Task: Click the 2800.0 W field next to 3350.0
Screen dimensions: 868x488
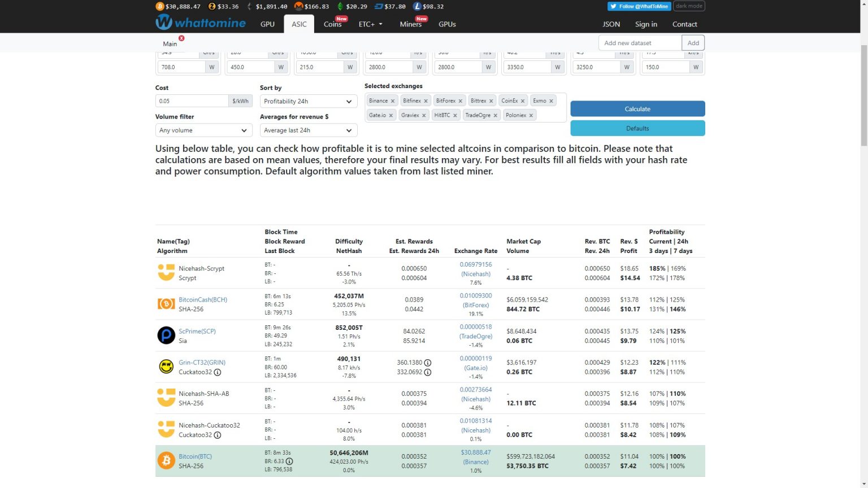Action: click(457, 67)
